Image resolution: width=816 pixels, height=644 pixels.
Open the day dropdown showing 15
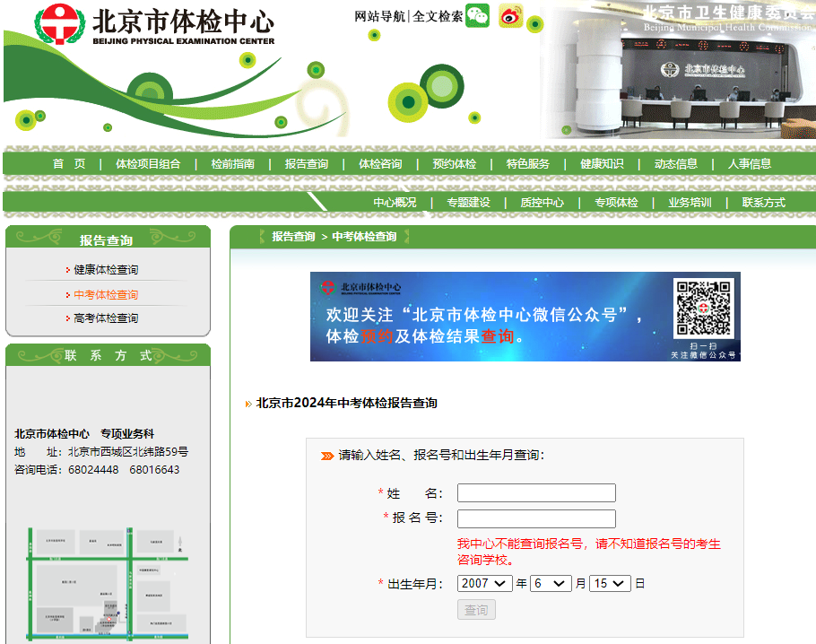[x=608, y=583]
